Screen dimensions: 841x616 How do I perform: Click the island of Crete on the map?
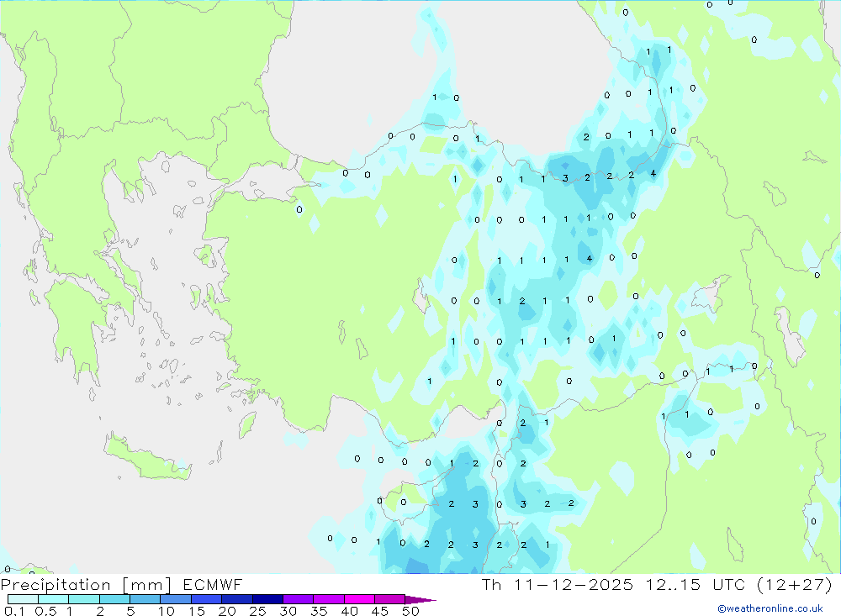pos(147,457)
